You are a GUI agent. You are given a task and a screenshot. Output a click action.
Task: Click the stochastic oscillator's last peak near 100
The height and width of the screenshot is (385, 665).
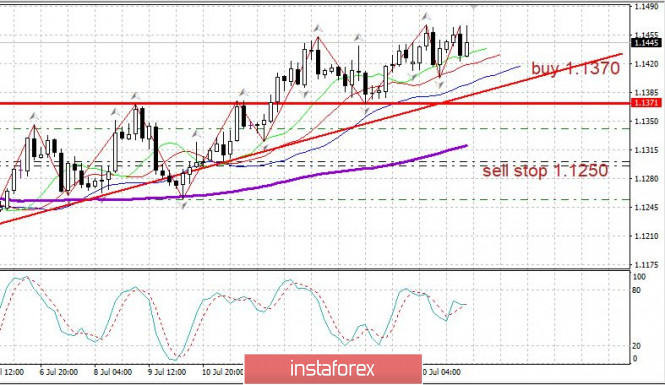pos(289,280)
